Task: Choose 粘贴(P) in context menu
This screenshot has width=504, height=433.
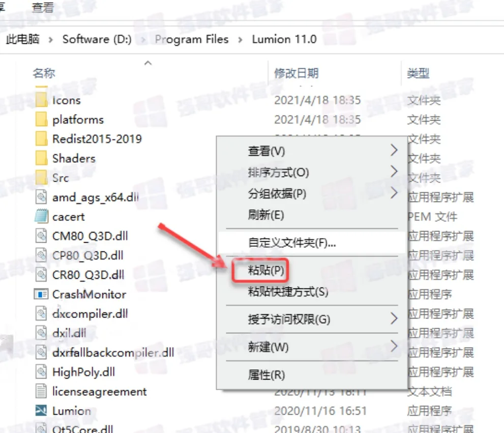Action: [x=312, y=270]
